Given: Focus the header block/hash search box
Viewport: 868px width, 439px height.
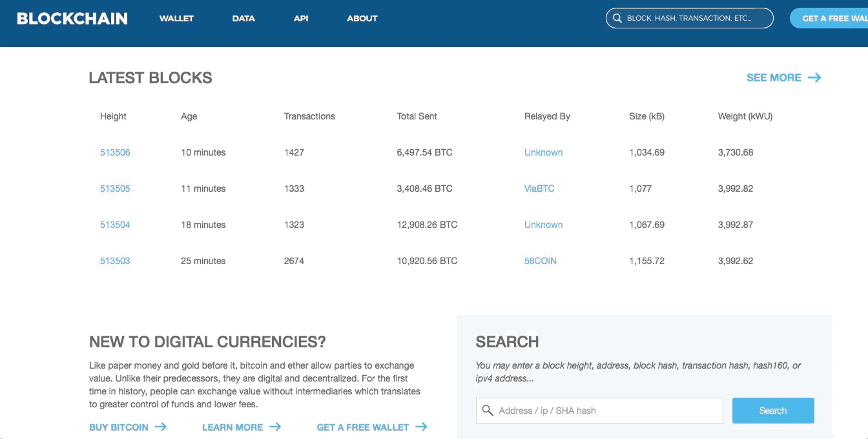Looking at the screenshot, I should pyautogui.click(x=689, y=18).
